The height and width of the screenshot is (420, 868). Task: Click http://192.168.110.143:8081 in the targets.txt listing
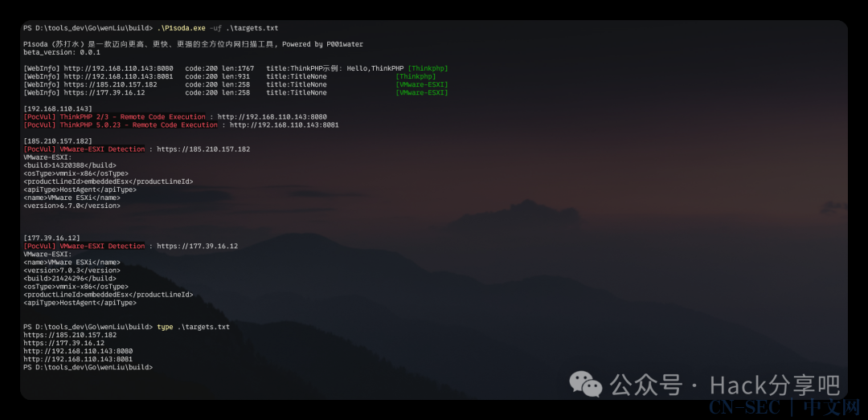click(x=78, y=359)
